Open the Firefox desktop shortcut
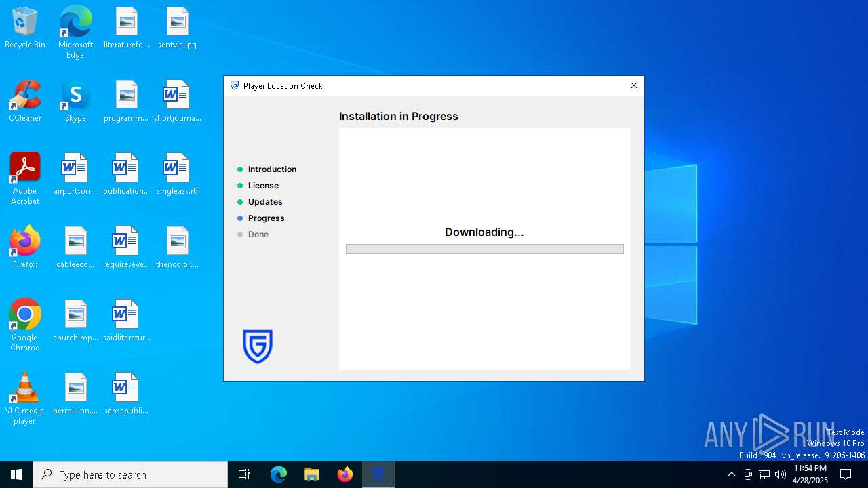868x488 pixels. (25, 248)
